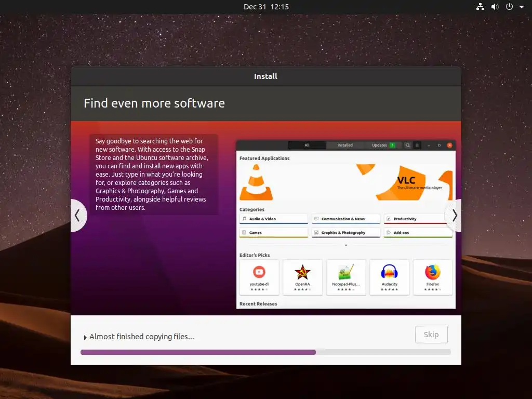This screenshot has height=399, width=532.
Task: Click the VLC traffic cone icon
Action: click(256, 182)
